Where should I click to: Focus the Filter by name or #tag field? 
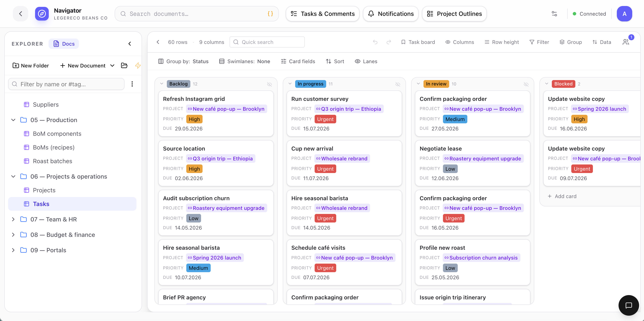pos(66,84)
